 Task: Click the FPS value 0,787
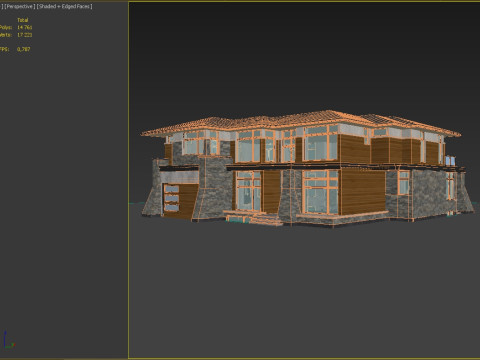click(24, 49)
